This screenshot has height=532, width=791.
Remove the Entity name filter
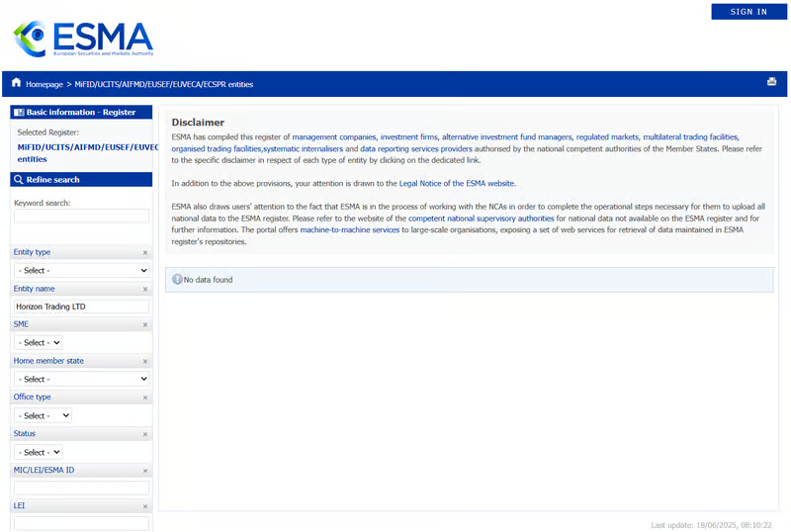coord(145,290)
